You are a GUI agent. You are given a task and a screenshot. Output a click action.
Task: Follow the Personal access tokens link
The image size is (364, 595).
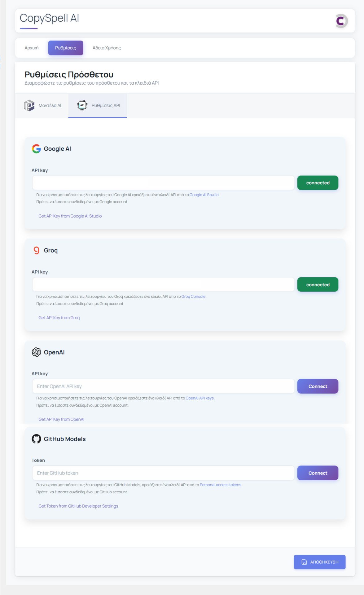coord(220,485)
